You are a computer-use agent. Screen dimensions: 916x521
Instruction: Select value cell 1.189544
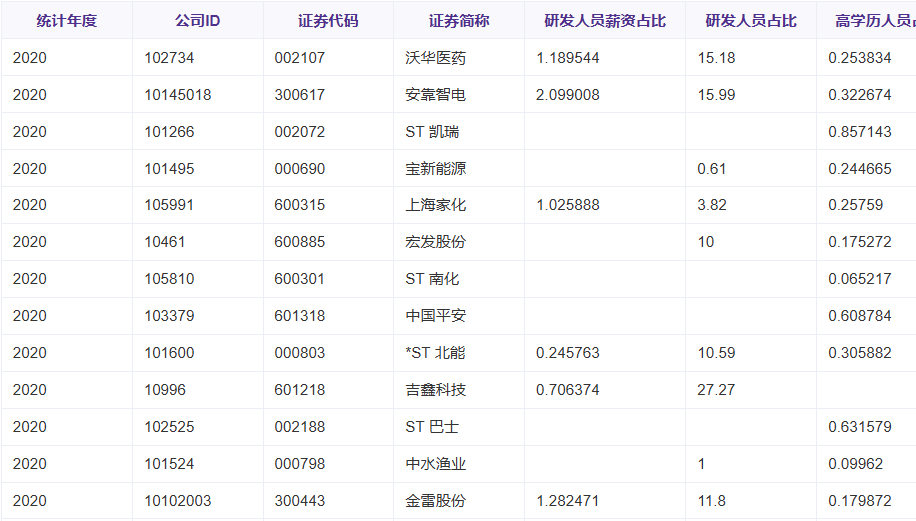click(x=605, y=58)
